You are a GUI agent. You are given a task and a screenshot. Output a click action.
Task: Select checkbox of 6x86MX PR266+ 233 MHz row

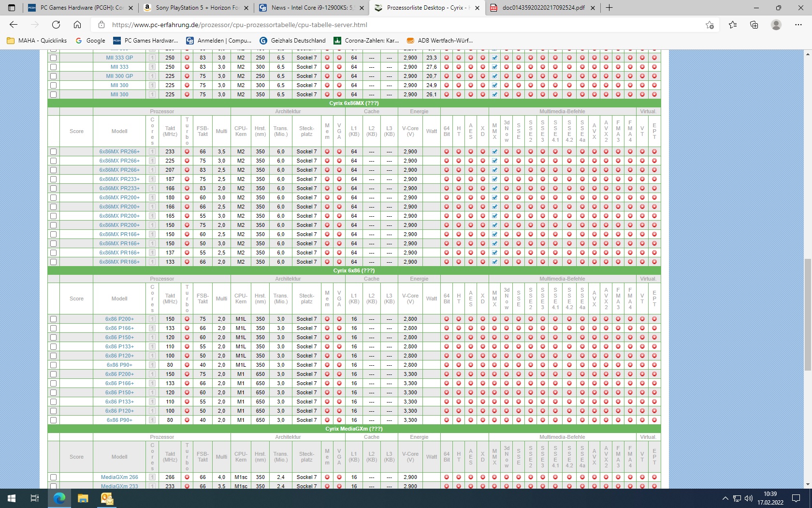[x=53, y=151]
